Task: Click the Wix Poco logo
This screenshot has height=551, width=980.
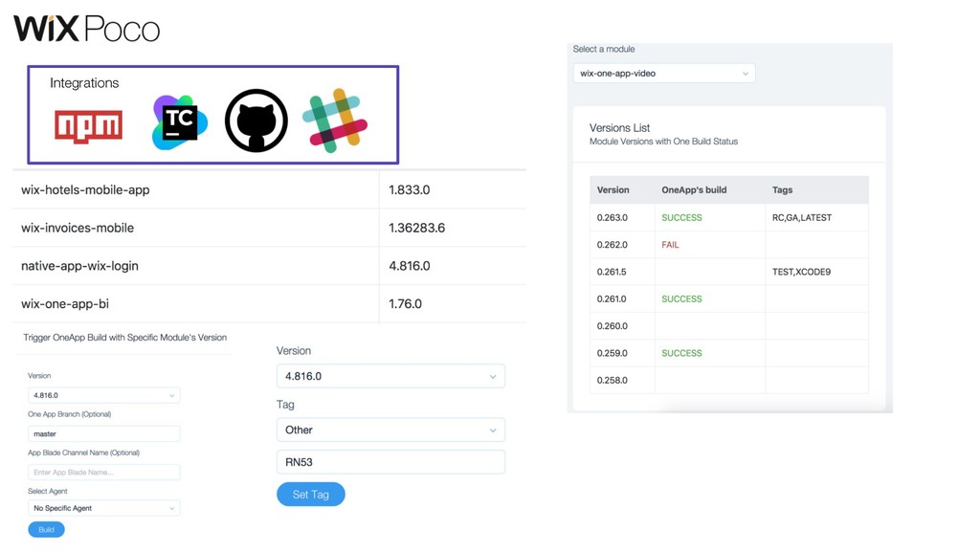Action: [x=86, y=29]
